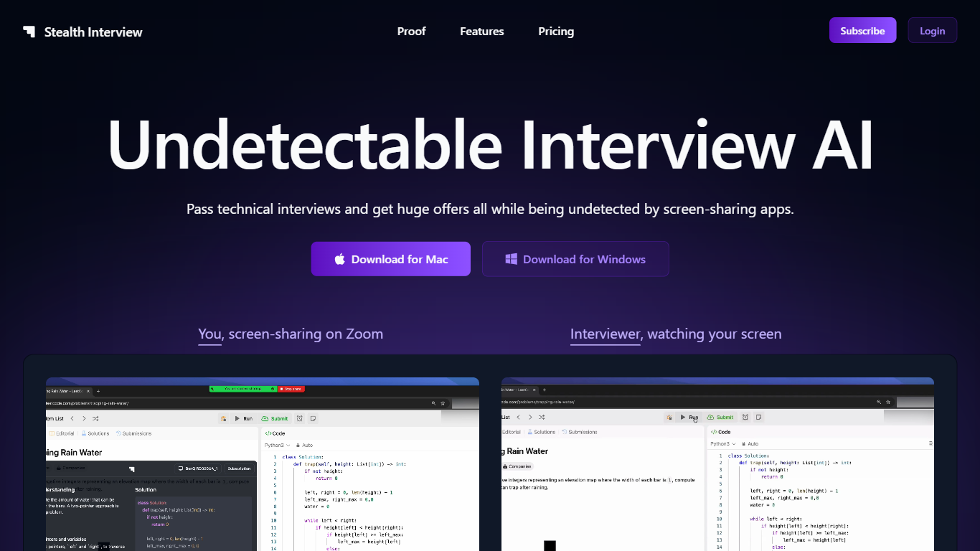Screen dimensions: 980x551
Task: Click the Stealth Interview logo icon
Action: point(29,32)
